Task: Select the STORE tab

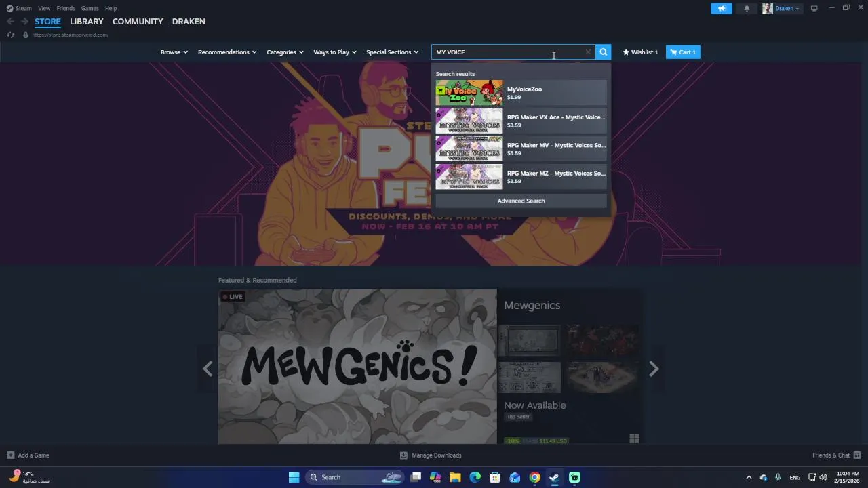Action: 47,22
